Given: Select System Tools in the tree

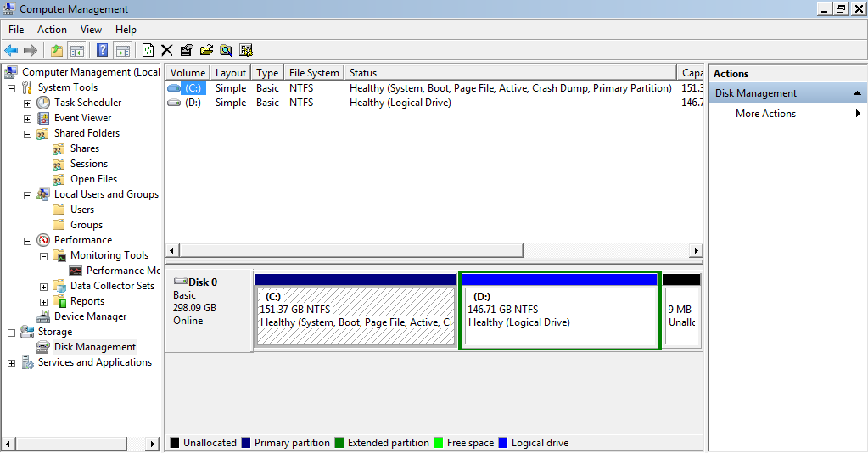Looking at the screenshot, I should (x=68, y=87).
